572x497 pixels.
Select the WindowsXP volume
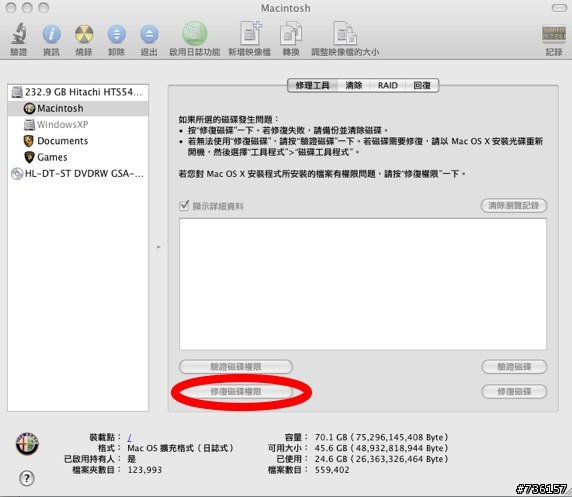click(78, 124)
